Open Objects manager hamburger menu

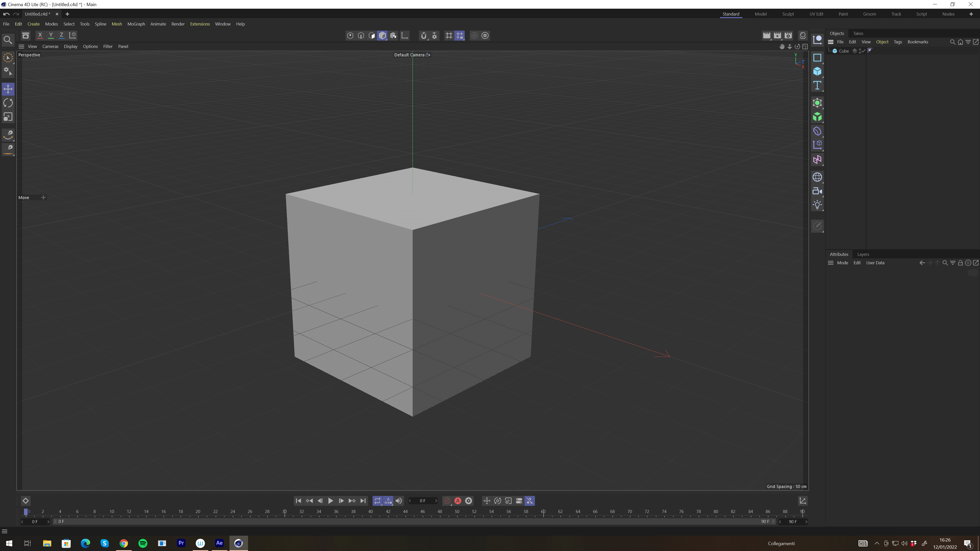tap(830, 42)
